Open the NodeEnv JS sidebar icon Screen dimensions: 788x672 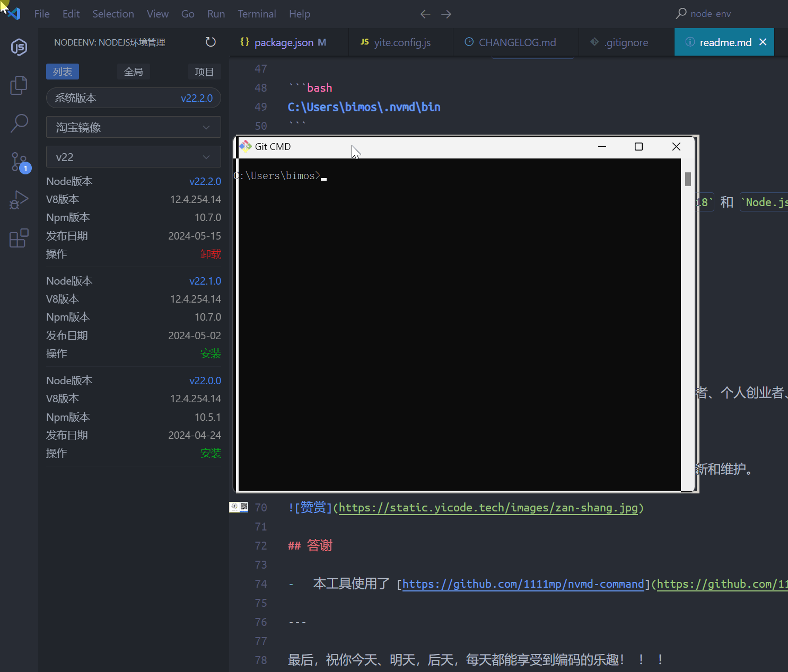pos(19,47)
